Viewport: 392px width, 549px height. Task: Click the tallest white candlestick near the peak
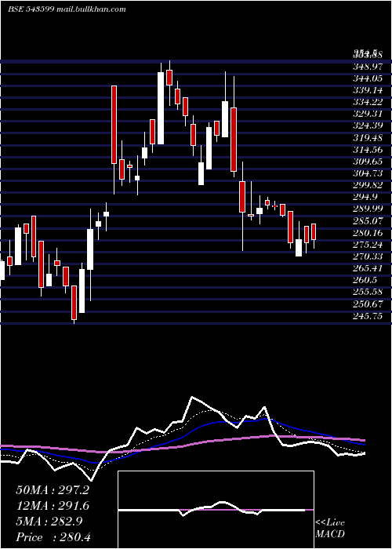pos(161,108)
